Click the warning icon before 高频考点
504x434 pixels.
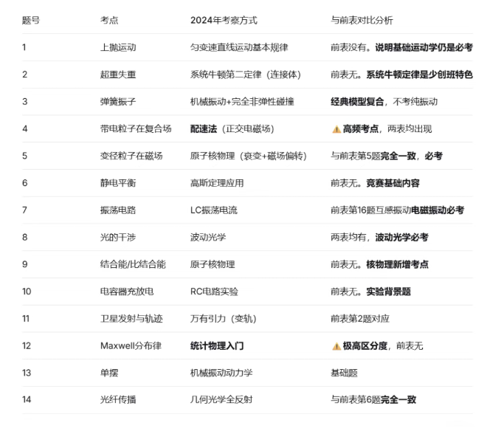pyautogui.click(x=336, y=129)
